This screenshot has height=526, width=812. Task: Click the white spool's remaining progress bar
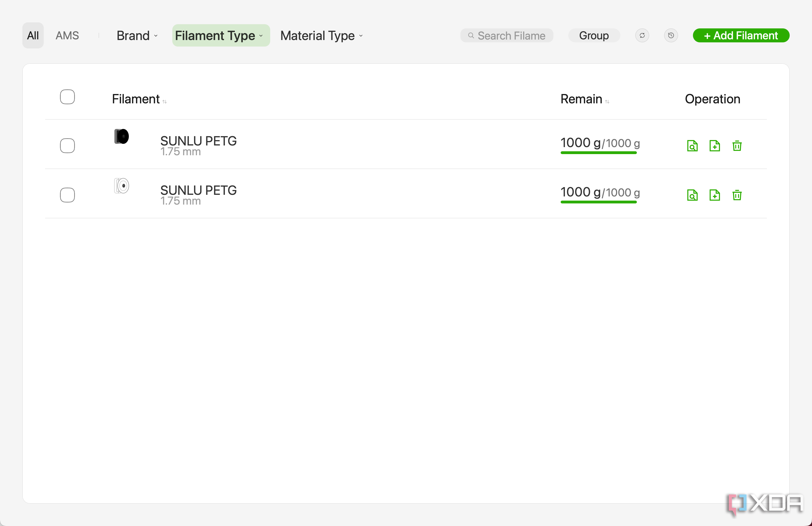point(599,202)
